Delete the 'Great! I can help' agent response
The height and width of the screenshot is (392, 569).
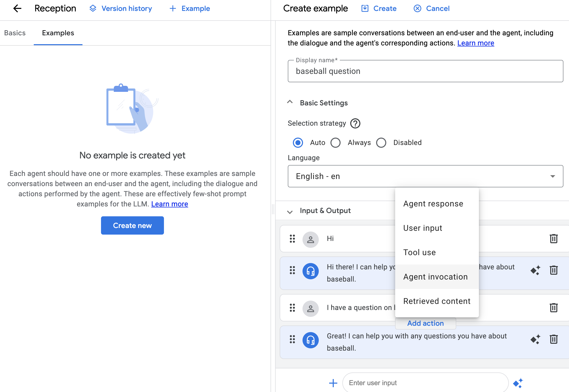[553, 339]
